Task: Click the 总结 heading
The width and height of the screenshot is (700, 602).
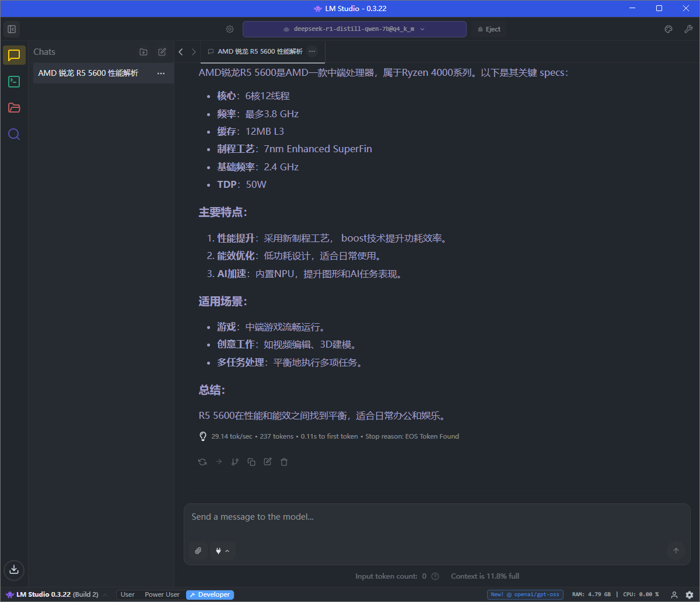Action: pyautogui.click(x=212, y=390)
